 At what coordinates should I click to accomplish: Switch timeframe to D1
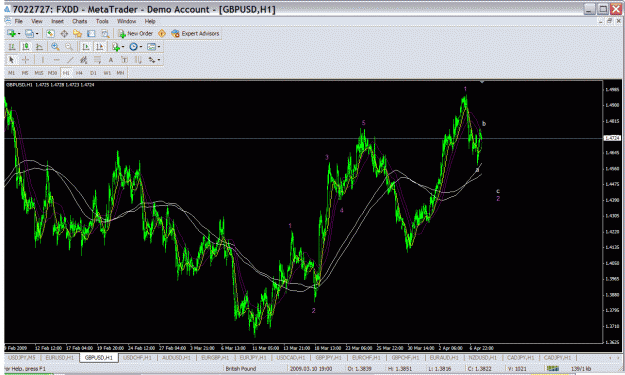pos(93,73)
